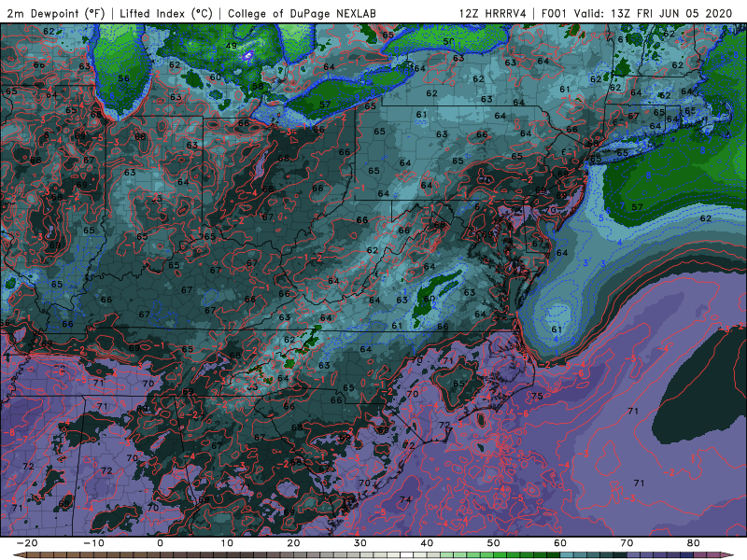Click the '40' label on the color scale
Image resolution: width=747 pixels, height=560 pixels.
pyautogui.click(x=427, y=543)
